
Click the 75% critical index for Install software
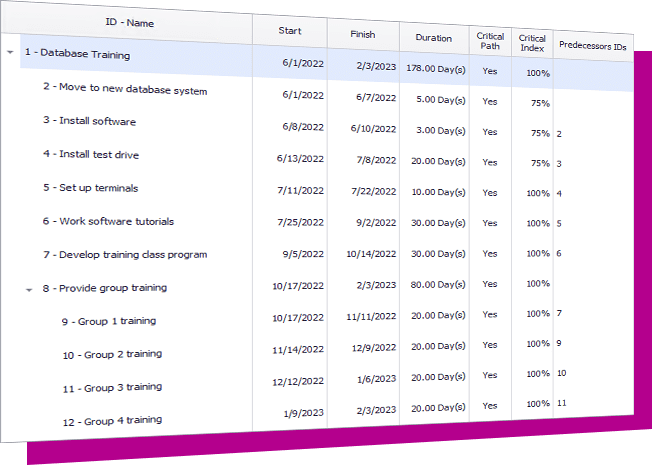540,133
